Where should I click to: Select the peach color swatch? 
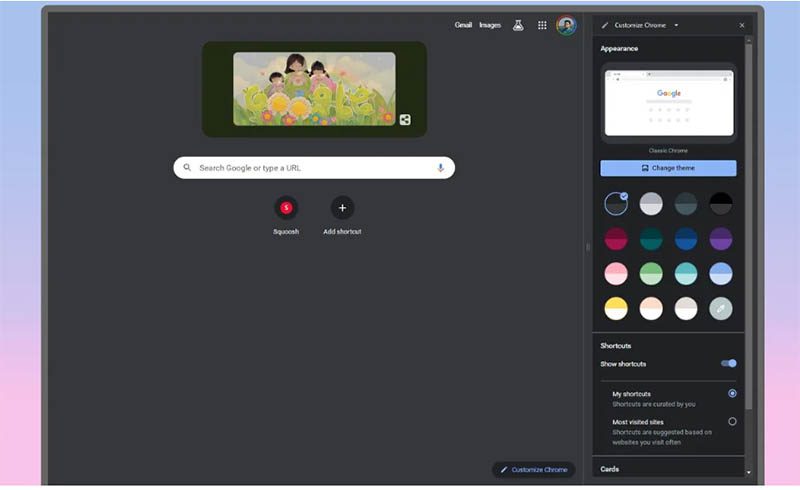click(x=651, y=308)
